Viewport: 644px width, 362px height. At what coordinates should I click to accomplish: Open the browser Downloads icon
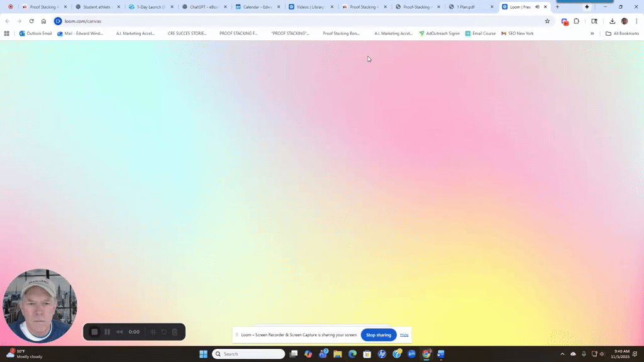point(612,21)
